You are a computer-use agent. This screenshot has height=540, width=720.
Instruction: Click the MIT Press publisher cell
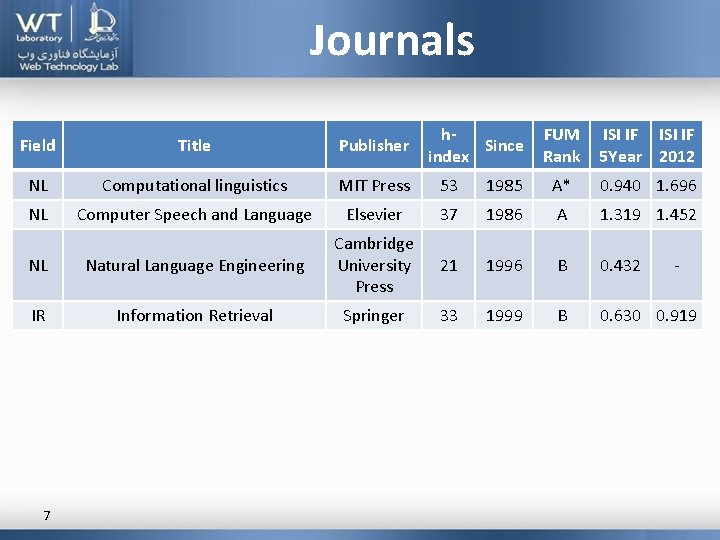click(x=374, y=185)
